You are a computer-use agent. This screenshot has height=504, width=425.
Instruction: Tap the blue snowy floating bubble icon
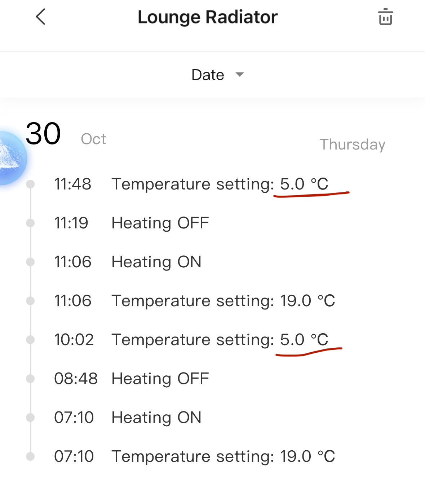11,159
